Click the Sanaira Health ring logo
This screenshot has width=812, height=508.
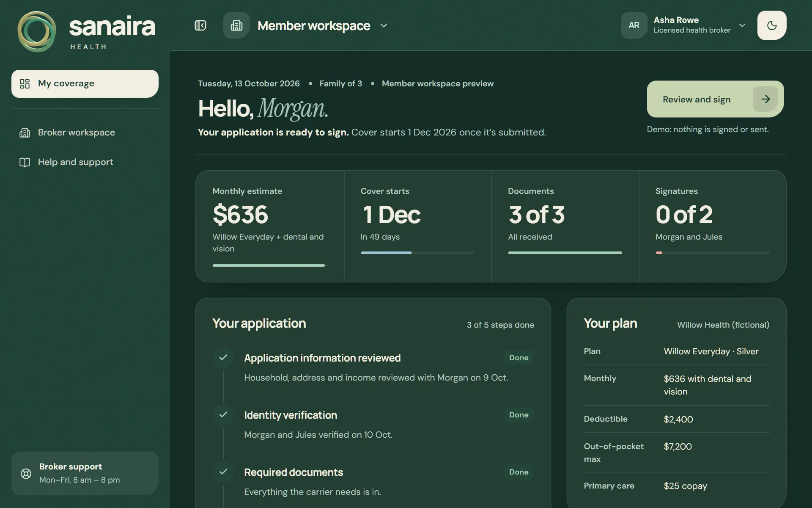point(37,32)
